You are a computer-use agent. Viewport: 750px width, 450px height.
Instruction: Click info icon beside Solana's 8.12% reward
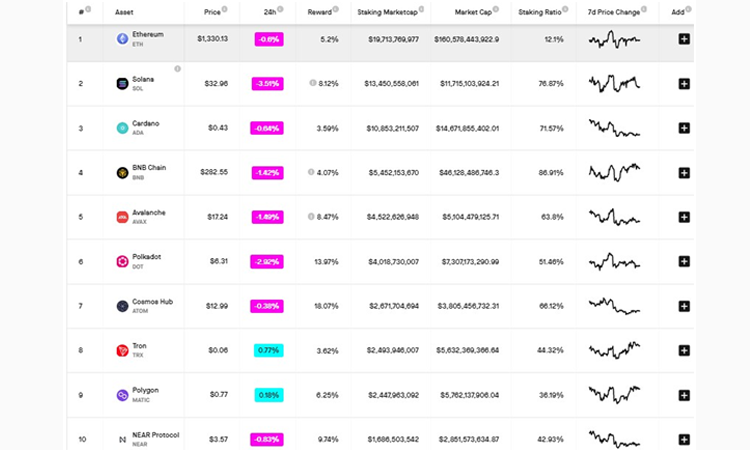click(312, 83)
